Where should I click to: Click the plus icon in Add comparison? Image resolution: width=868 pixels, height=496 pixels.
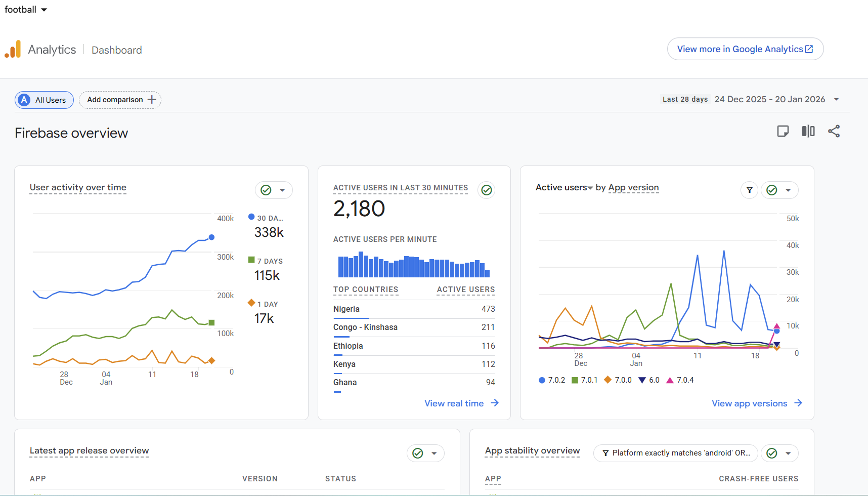152,100
